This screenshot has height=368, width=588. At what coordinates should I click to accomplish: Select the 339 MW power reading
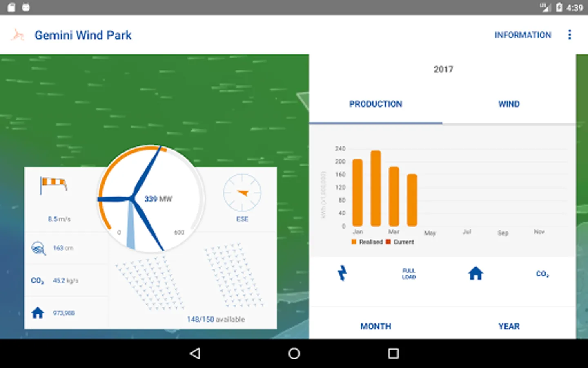158,199
